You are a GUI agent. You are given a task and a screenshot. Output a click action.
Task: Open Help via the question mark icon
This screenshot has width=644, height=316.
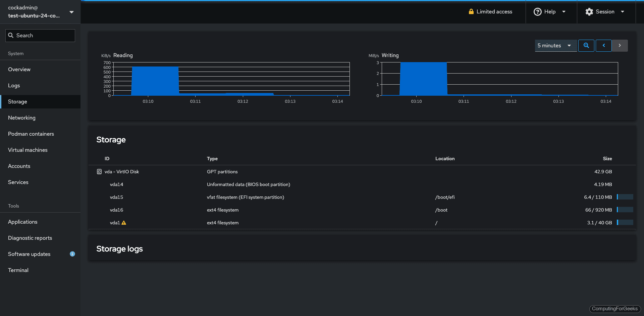tap(538, 11)
